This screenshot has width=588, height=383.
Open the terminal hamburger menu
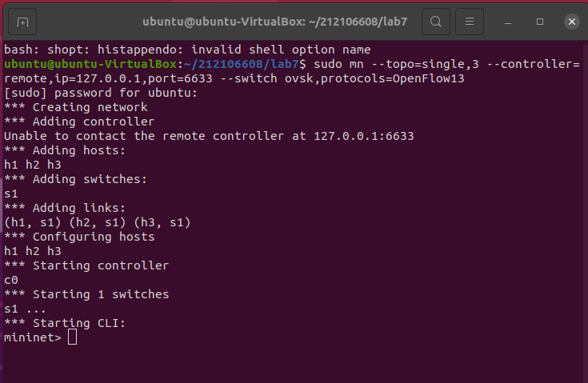[471, 21]
